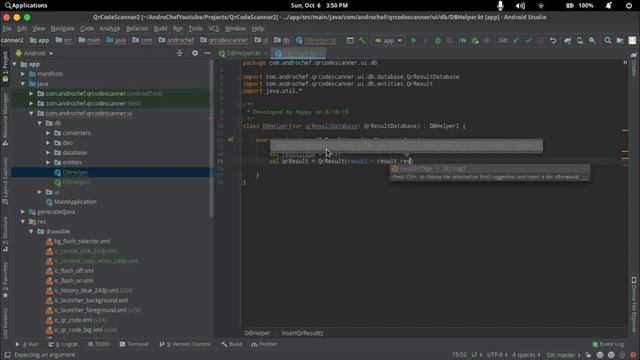Click the Git revert arrow icon
Screen dimensions: 640x360
click(x=553, y=40)
